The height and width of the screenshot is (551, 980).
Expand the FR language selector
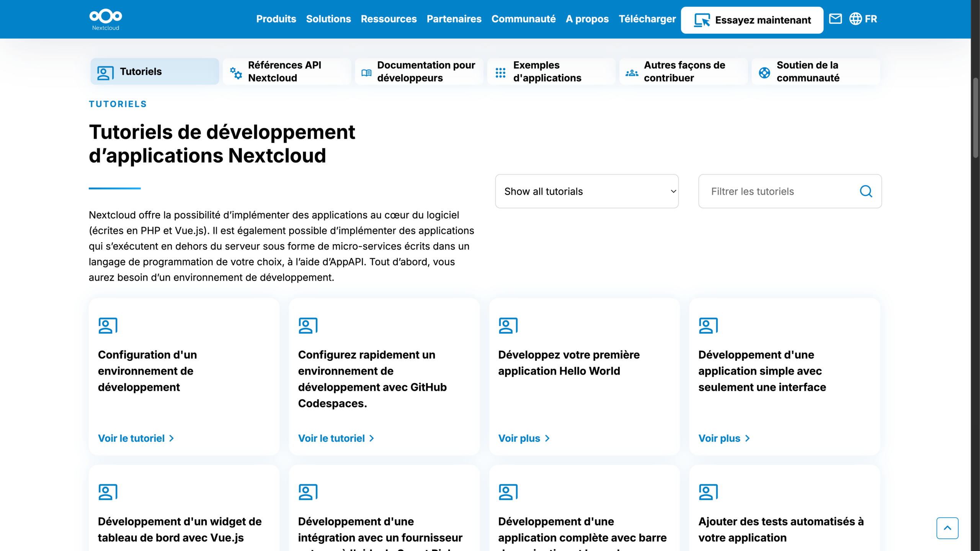click(x=871, y=19)
